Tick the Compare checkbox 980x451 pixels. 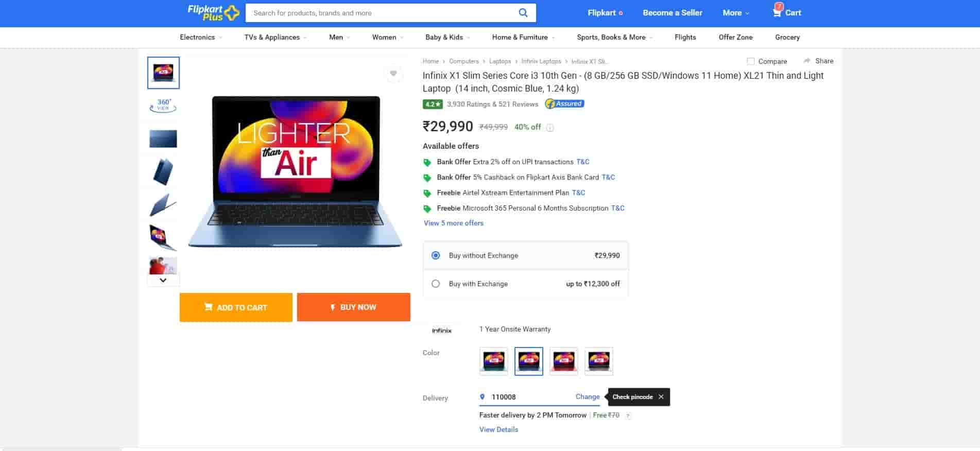(x=751, y=61)
